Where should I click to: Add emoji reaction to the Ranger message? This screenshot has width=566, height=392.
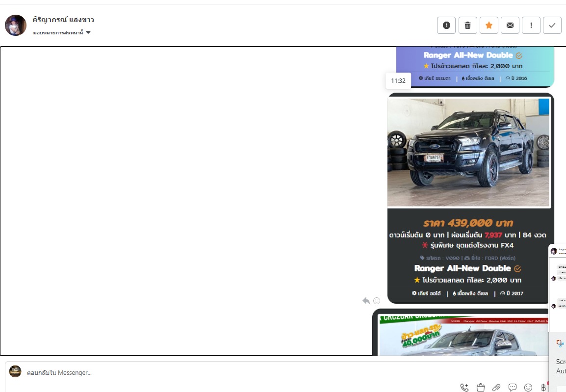(x=377, y=301)
